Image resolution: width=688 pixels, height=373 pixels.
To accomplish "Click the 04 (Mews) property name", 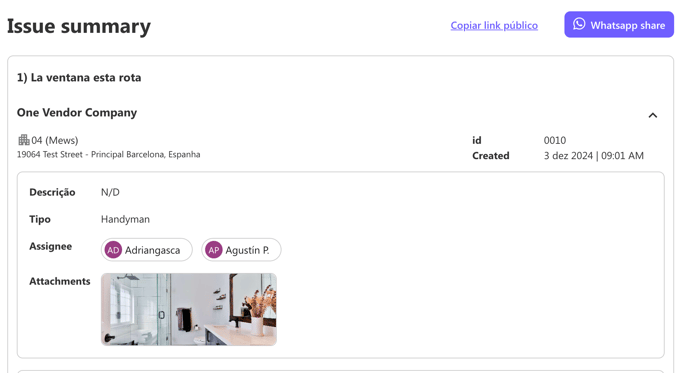I will tap(55, 140).
